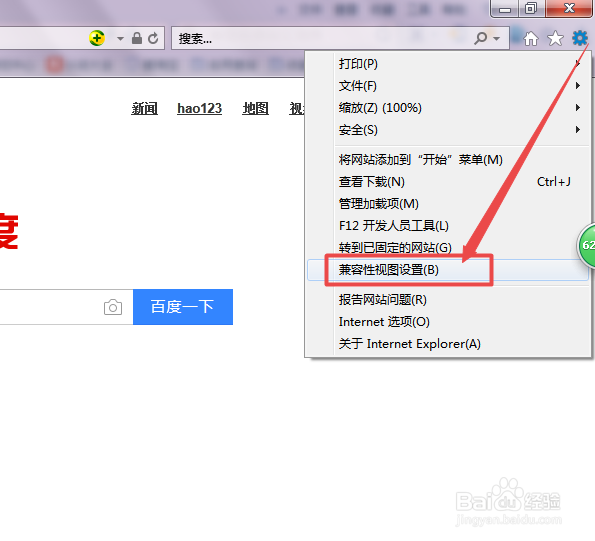
Task: Click the 百度一下 search button
Action: coord(183,307)
